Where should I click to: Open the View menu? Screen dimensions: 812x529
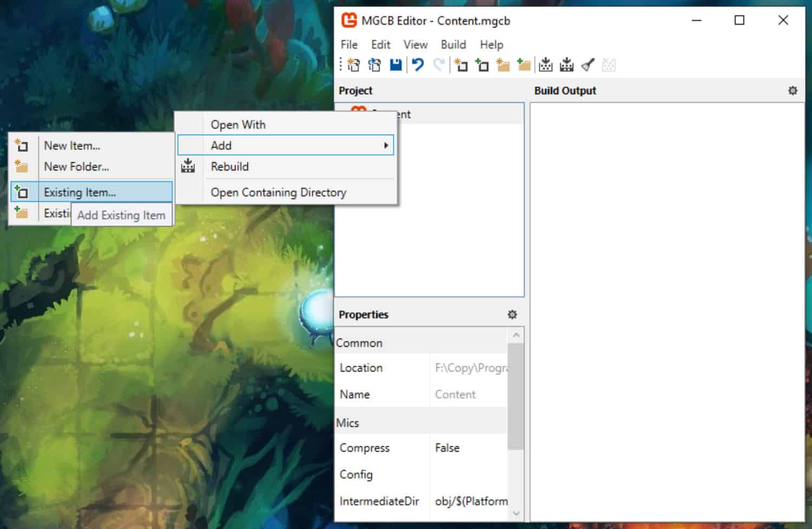415,44
